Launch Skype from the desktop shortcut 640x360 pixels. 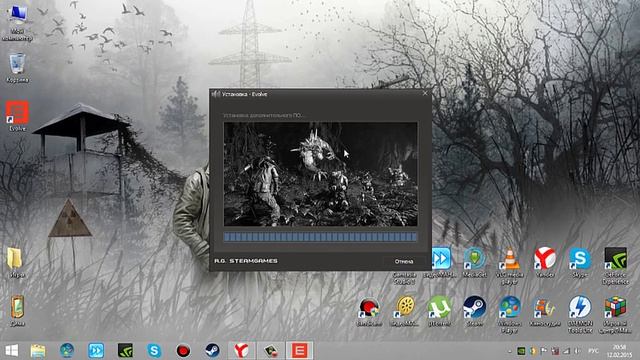(x=580, y=262)
